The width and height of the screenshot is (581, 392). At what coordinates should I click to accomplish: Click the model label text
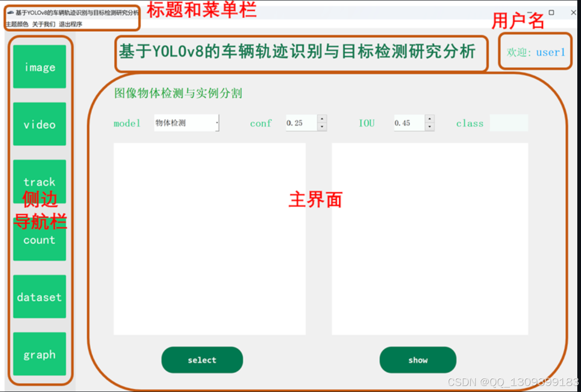click(127, 123)
